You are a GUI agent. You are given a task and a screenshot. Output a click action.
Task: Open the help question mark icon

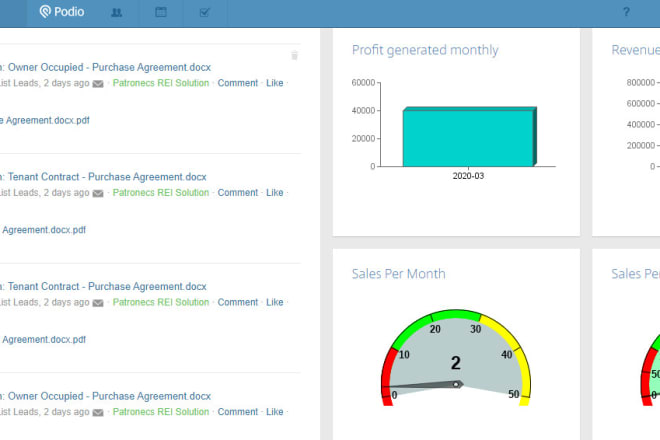point(626,12)
